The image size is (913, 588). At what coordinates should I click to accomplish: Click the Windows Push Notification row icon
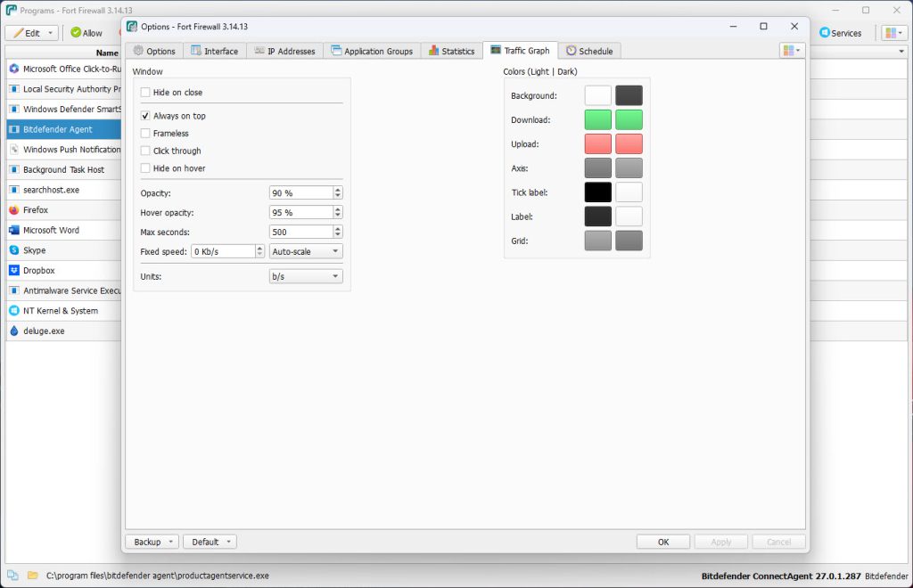pos(14,150)
